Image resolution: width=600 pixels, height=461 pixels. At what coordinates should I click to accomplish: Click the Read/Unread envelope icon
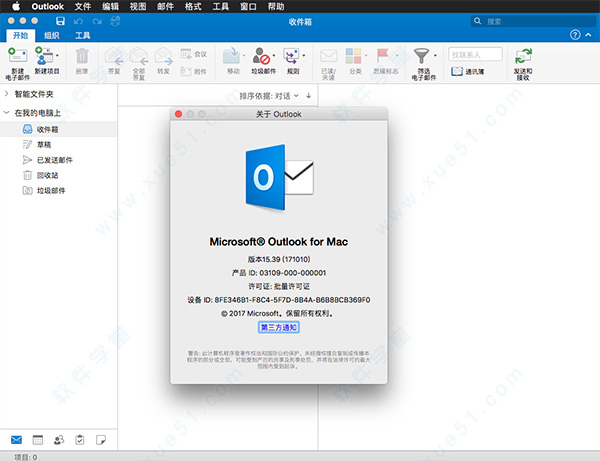(328, 56)
